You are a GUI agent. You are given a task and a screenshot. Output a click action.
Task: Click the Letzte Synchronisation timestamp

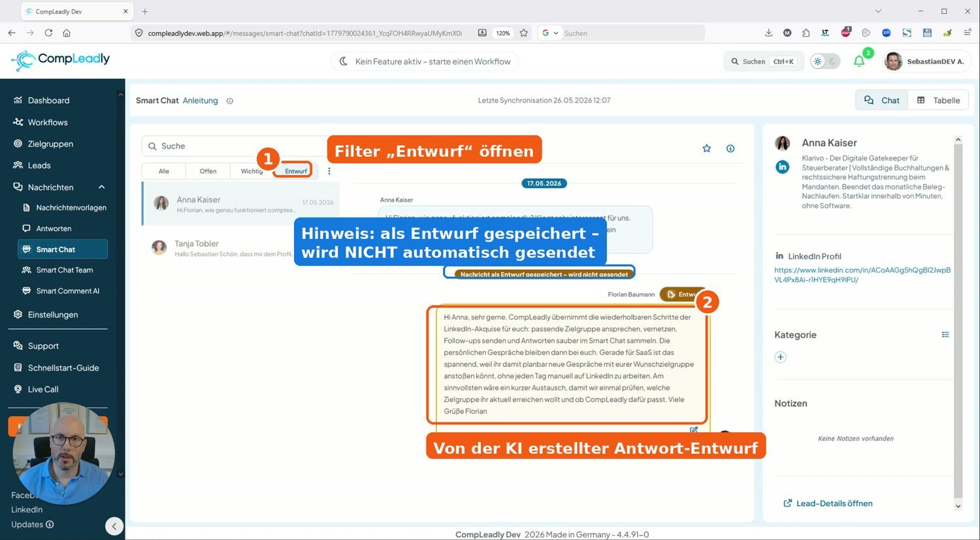pyautogui.click(x=544, y=101)
